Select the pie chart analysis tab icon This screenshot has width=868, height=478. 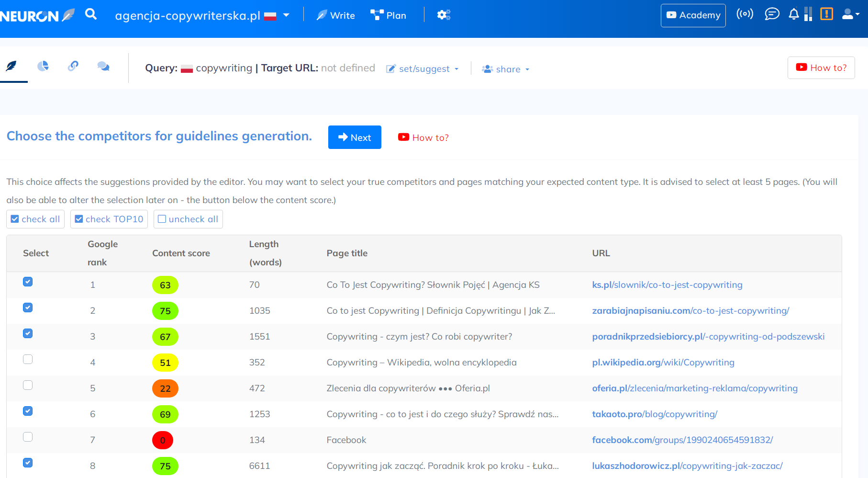coord(43,66)
